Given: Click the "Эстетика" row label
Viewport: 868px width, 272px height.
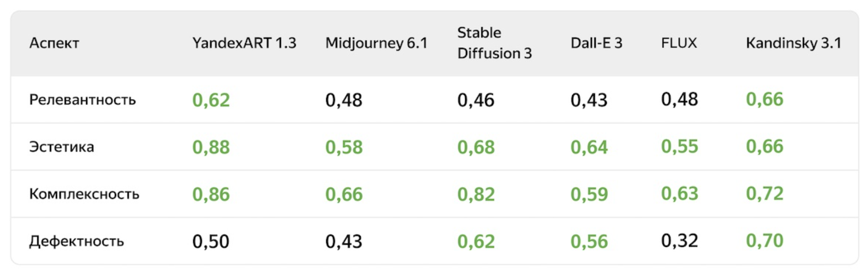Looking at the screenshot, I should pos(61,147).
